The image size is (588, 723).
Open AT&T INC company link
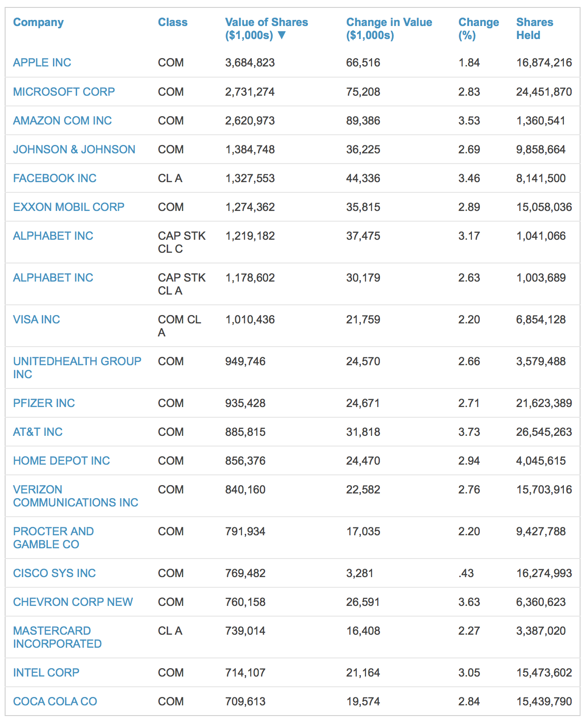[x=38, y=432]
